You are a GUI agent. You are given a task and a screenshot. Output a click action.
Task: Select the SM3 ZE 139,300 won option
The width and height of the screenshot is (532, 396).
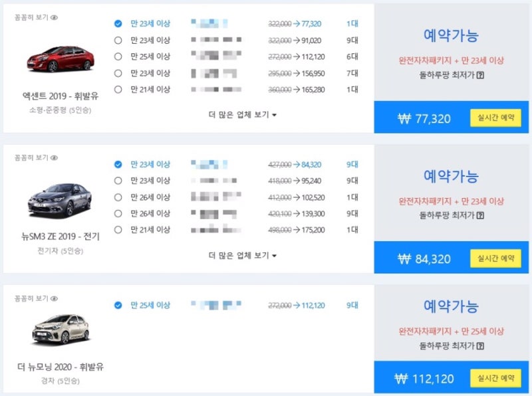tap(118, 213)
